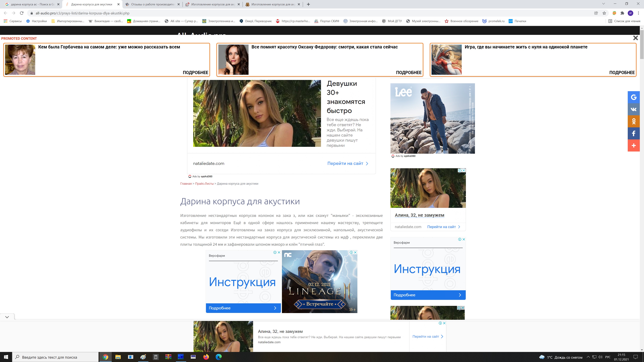Open the promelek.ru bookmark
The height and width of the screenshot is (362, 644).
coord(493,21)
